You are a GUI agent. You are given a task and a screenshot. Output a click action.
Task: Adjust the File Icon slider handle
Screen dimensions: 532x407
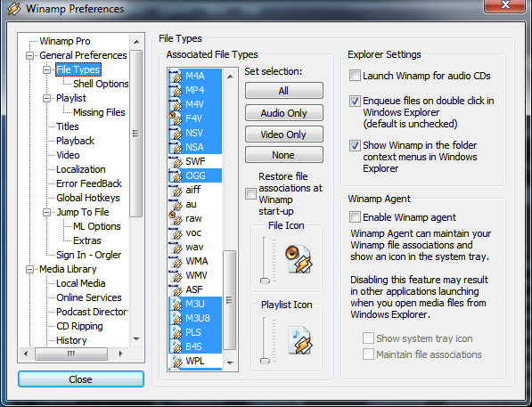[x=265, y=281]
